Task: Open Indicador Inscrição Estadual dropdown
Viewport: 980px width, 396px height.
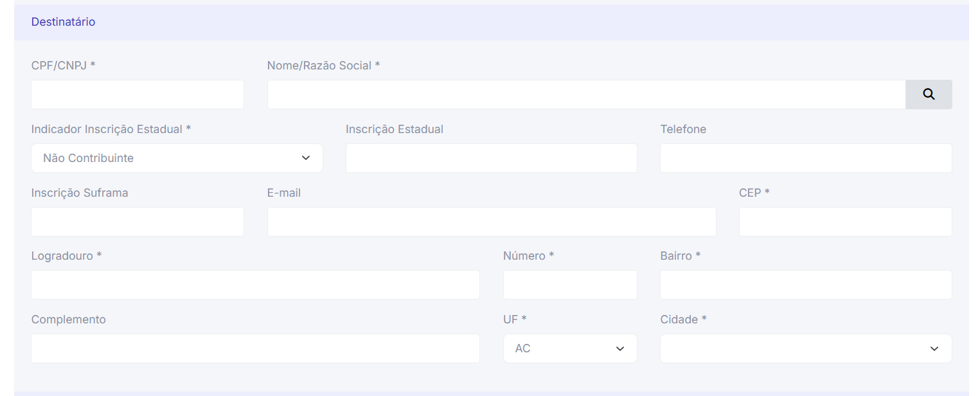Action: (177, 158)
